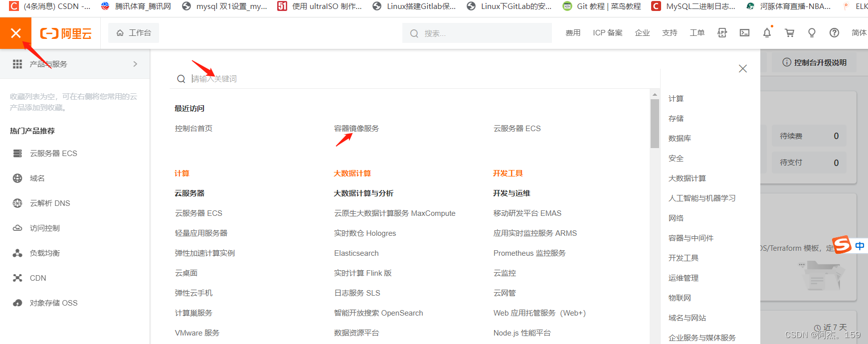Open 应用实时监控服务 ARMS link
This screenshot has width=868, height=344.
tap(535, 233)
